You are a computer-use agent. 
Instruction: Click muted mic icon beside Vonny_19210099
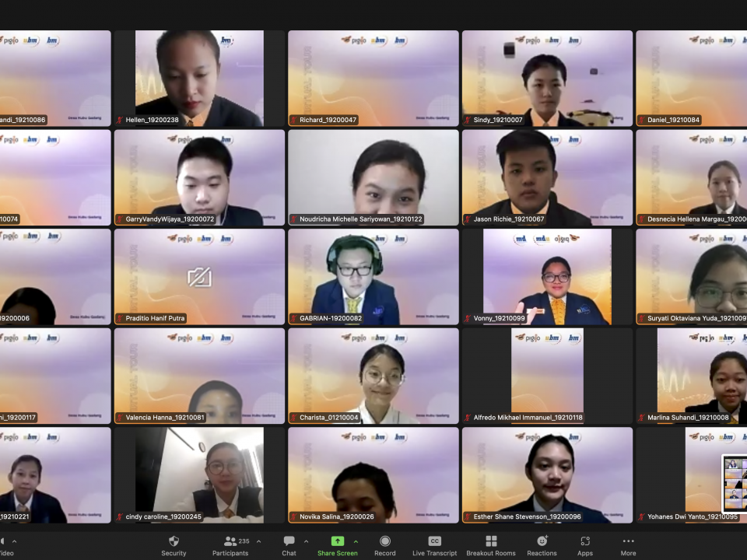click(x=468, y=318)
